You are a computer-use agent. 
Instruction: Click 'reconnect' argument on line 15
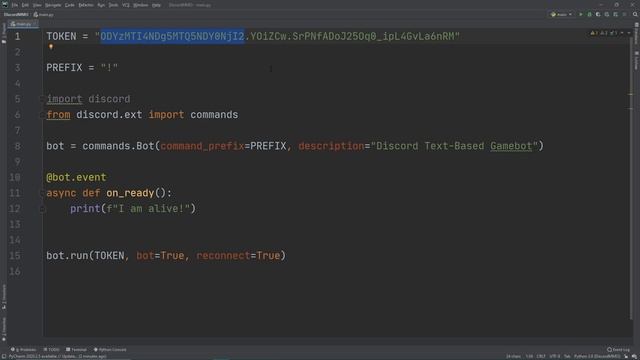pyautogui.click(x=223, y=256)
